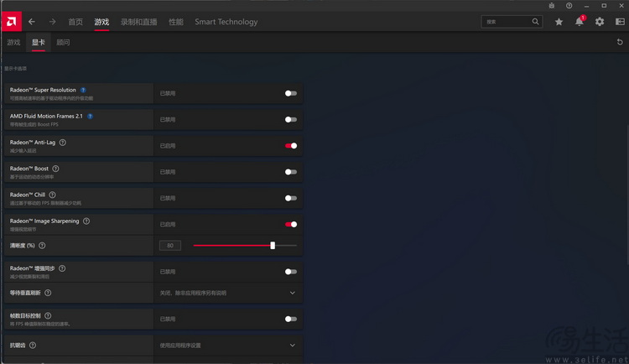This screenshot has width=629, height=364.
Task: Open the 录制和直播 tab
Action: (138, 22)
